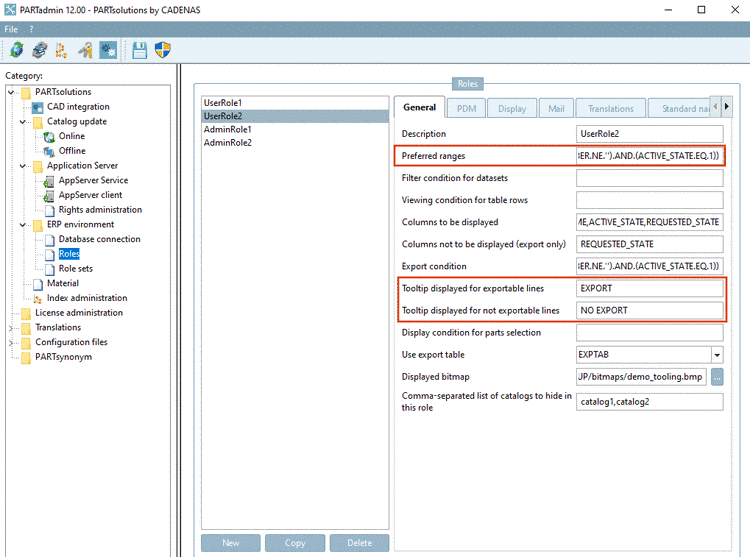Open Rights administration tree item
This screenshot has height=557, width=750.
click(x=100, y=210)
